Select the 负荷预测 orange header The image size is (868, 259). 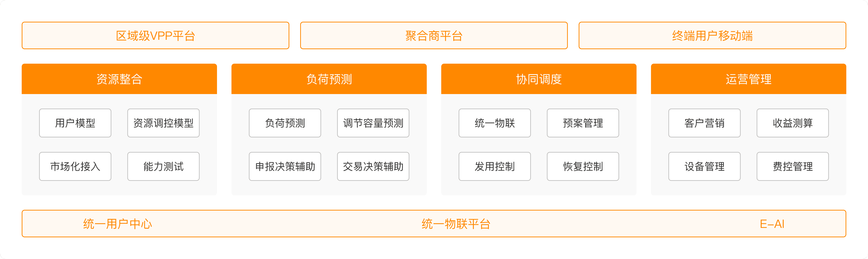pos(329,79)
